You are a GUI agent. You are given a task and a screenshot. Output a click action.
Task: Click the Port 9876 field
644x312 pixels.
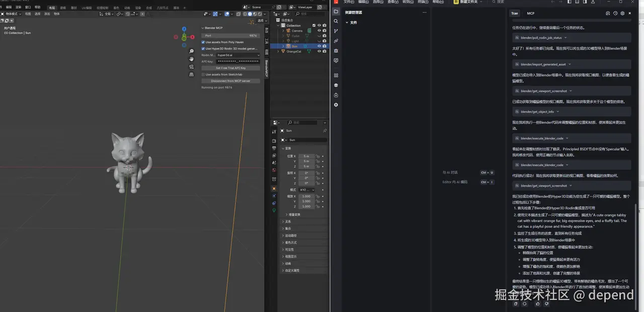(x=230, y=36)
